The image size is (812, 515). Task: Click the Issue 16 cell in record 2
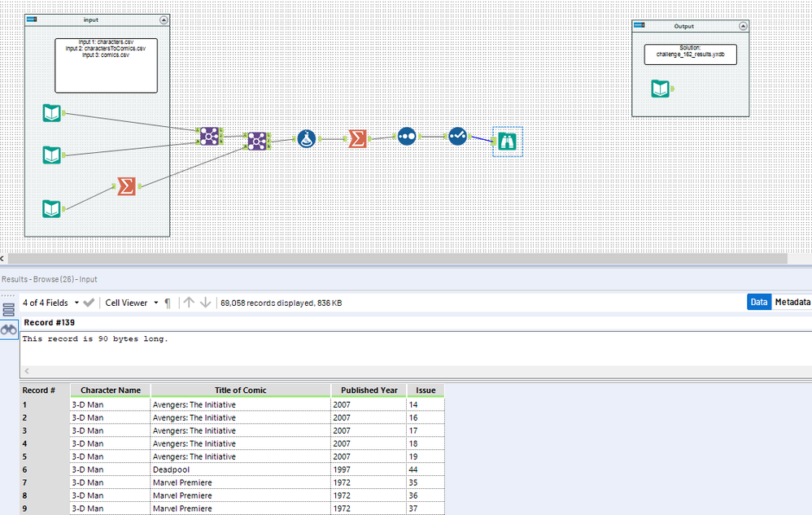coord(426,417)
